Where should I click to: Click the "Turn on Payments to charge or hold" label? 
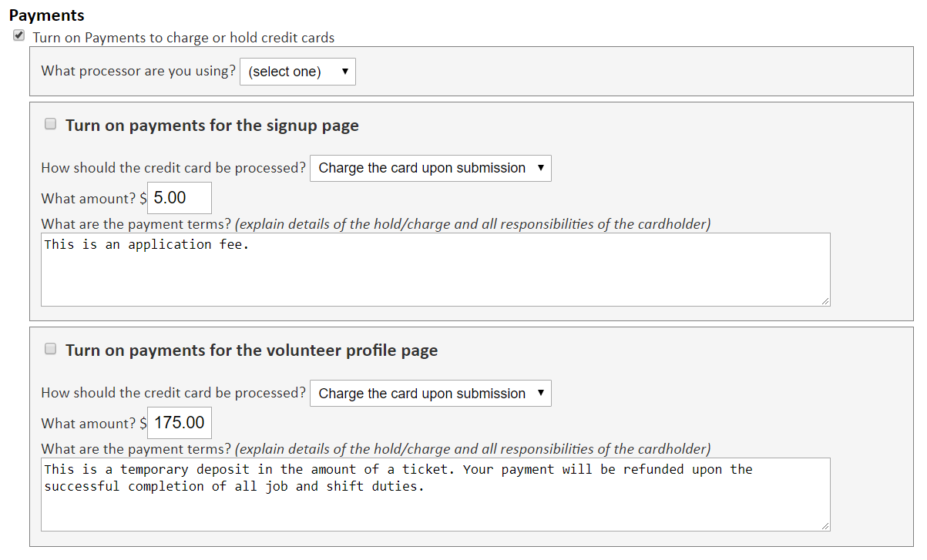(x=183, y=37)
